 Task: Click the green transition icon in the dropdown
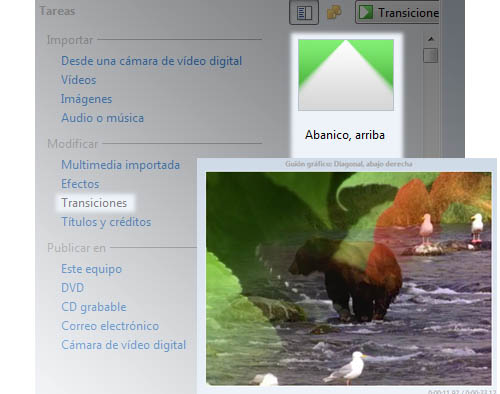366,13
